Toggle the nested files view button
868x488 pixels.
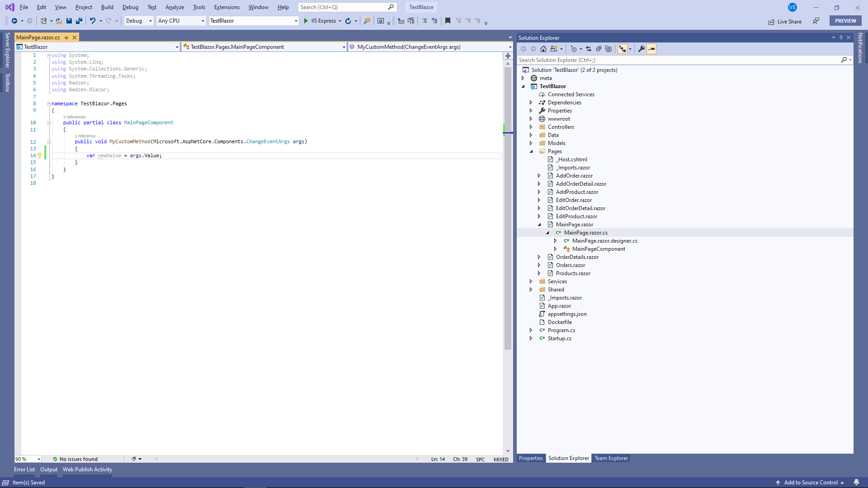tap(623, 49)
